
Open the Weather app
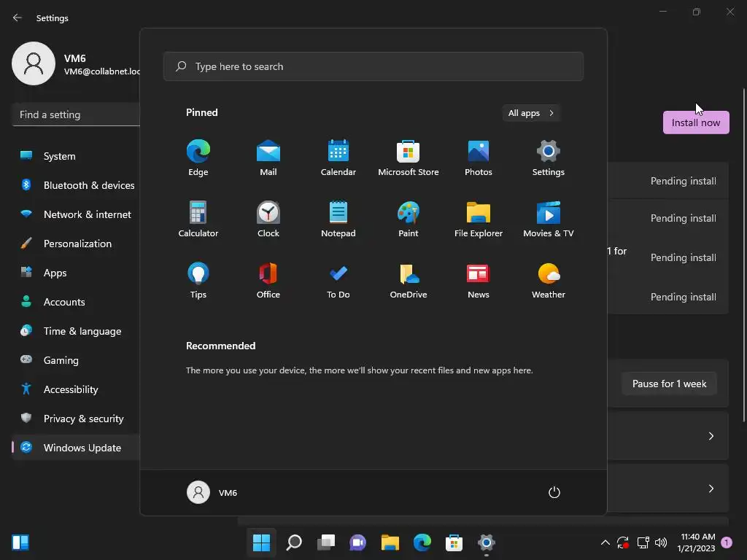[549, 281]
